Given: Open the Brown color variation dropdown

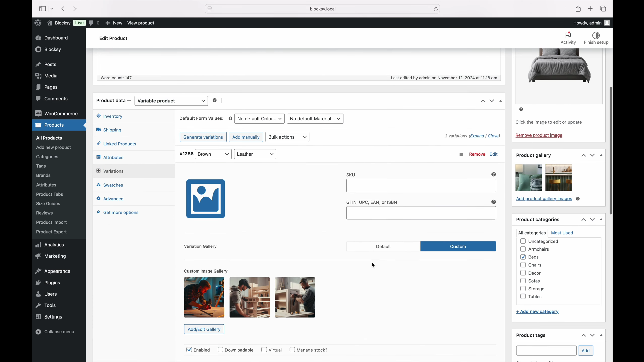Looking at the screenshot, I should tap(213, 154).
